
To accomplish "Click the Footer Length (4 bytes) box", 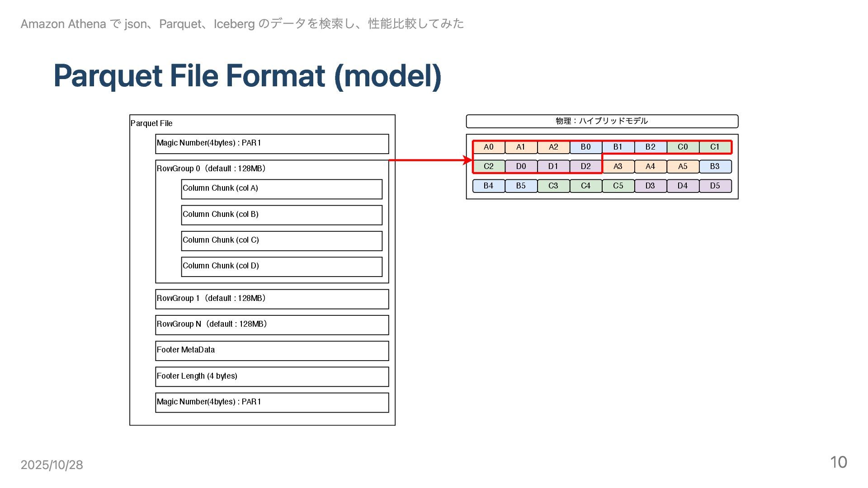I will (272, 376).
